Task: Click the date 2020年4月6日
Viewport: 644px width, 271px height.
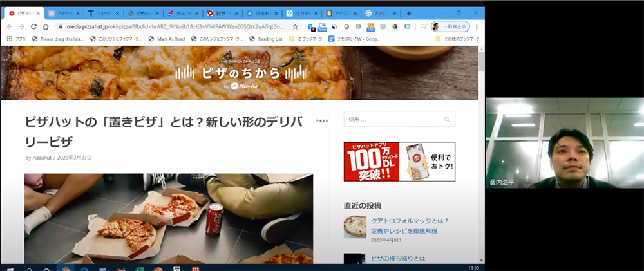Action: [x=386, y=240]
